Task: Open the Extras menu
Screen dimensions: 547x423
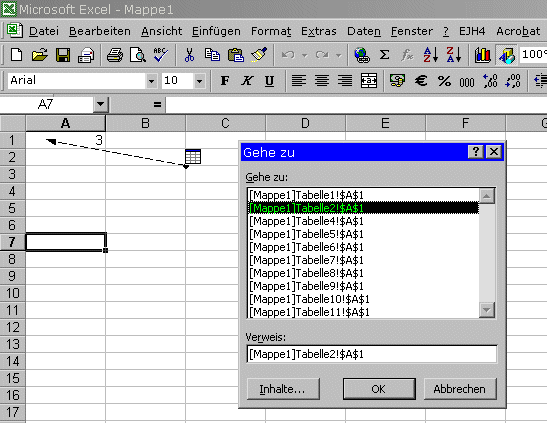Action: 319,31
